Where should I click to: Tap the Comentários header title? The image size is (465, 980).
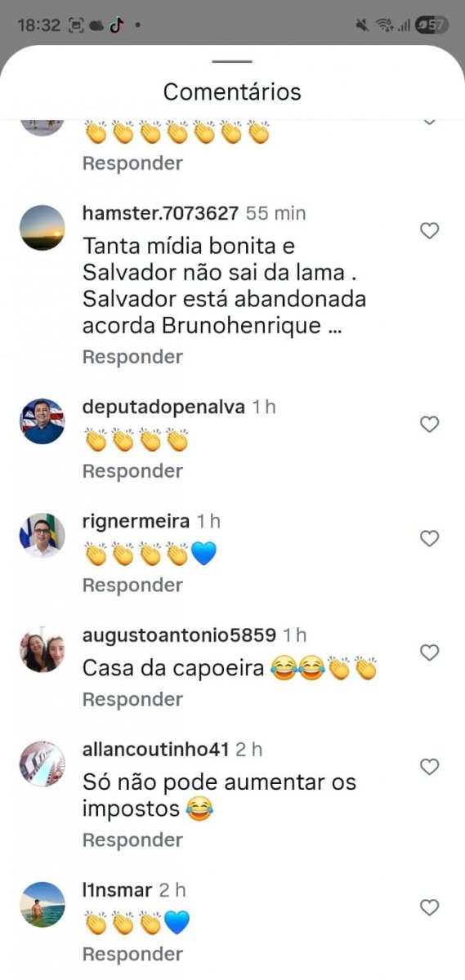[232, 91]
